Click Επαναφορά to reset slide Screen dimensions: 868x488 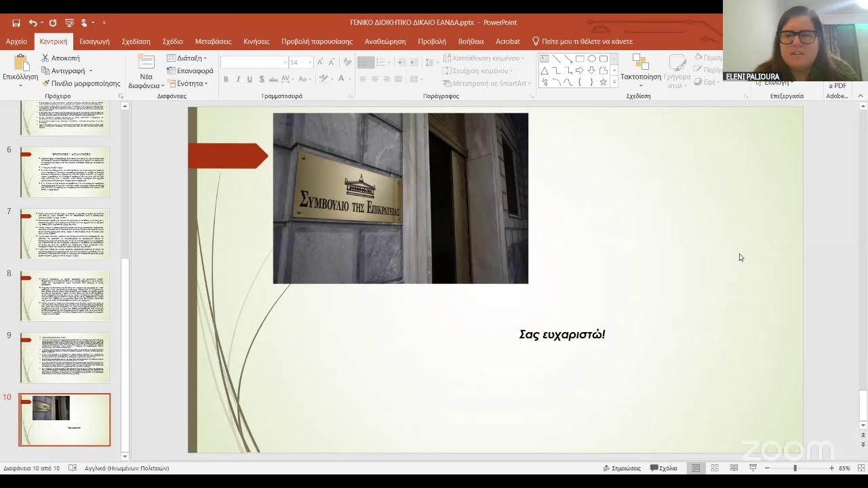click(x=190, y=70)
